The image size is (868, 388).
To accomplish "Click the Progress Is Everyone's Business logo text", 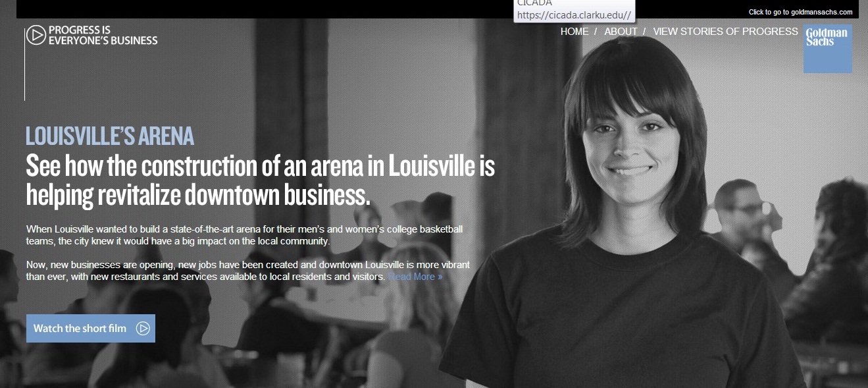I will (103, 35).
